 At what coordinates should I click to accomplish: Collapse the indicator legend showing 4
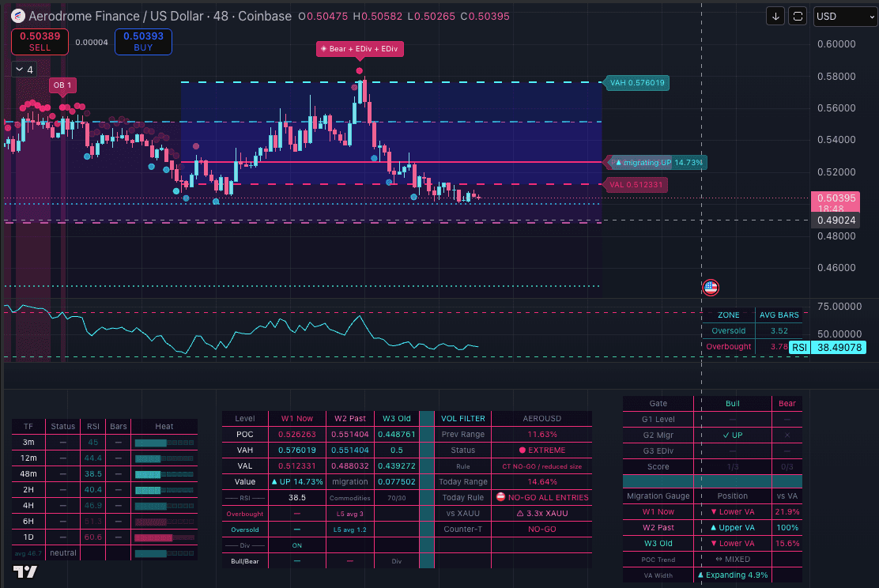pyautogui.click(x=25, y=70)
